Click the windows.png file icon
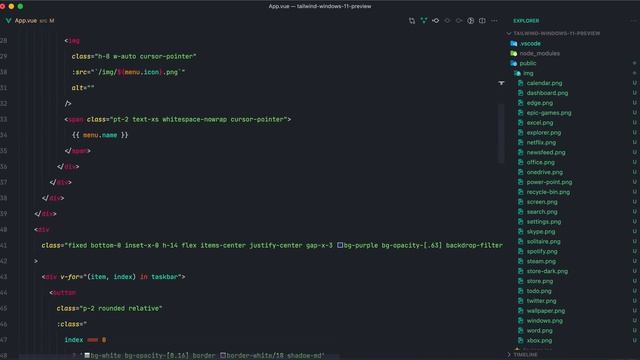This screenshot has width=640, height=360. pyautogui.click(x=520, y=321)
